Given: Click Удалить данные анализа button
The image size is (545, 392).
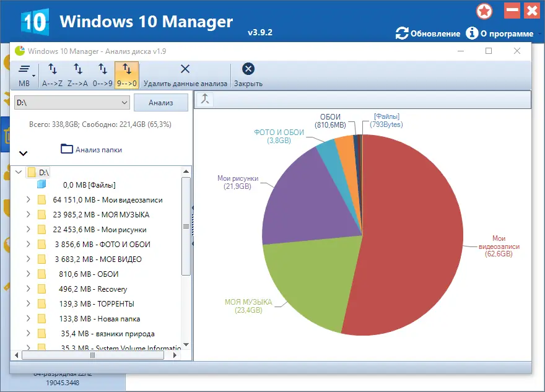Looking at the screenshot, I should [185, 75].
